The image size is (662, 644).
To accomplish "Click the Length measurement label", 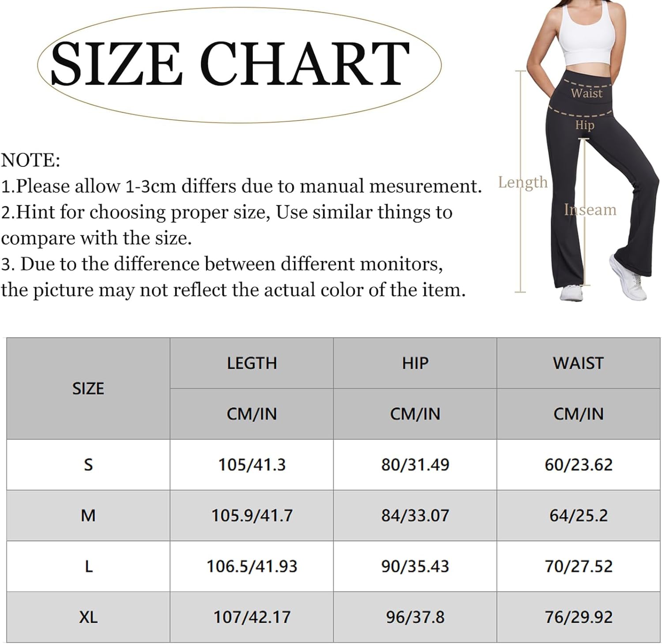I will [523, 182].
